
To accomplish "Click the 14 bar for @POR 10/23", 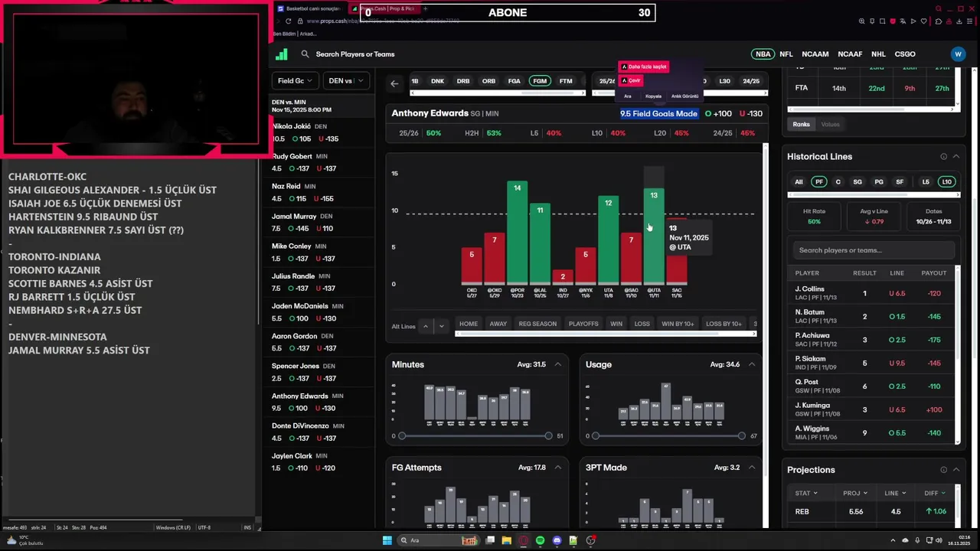I will 518,232.
